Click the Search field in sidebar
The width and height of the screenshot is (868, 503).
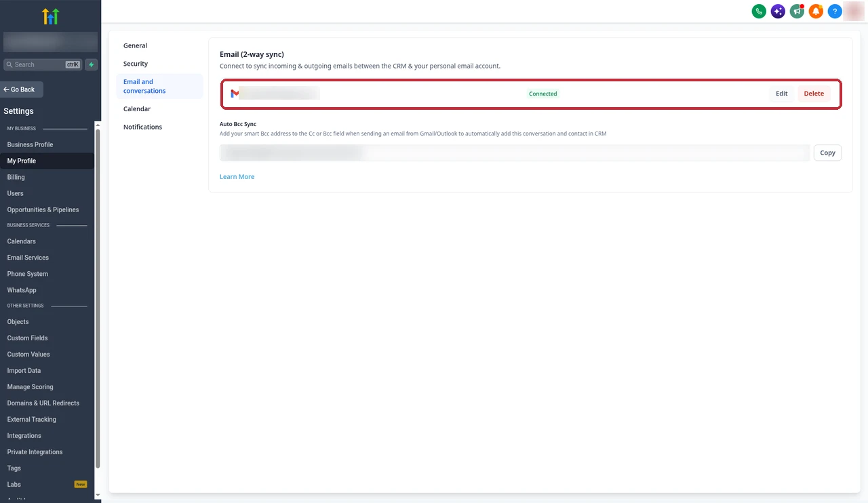coord(43,64)
